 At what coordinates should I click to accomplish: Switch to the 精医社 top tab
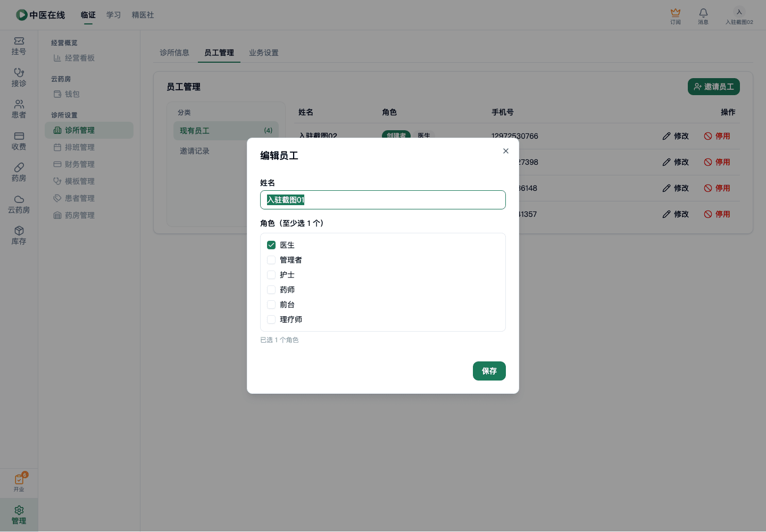click(143, 15)
